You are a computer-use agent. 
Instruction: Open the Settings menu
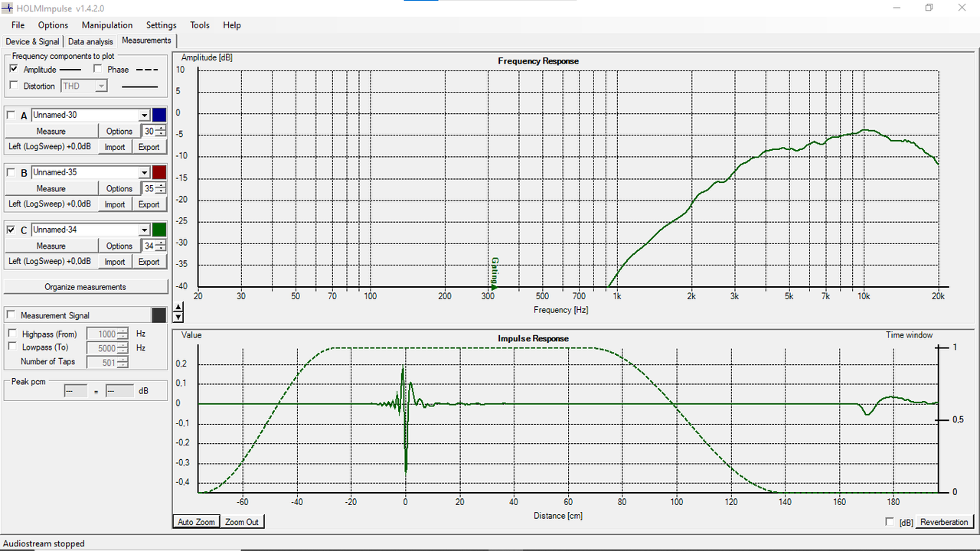pyautogui.click(x=161, y=25)
